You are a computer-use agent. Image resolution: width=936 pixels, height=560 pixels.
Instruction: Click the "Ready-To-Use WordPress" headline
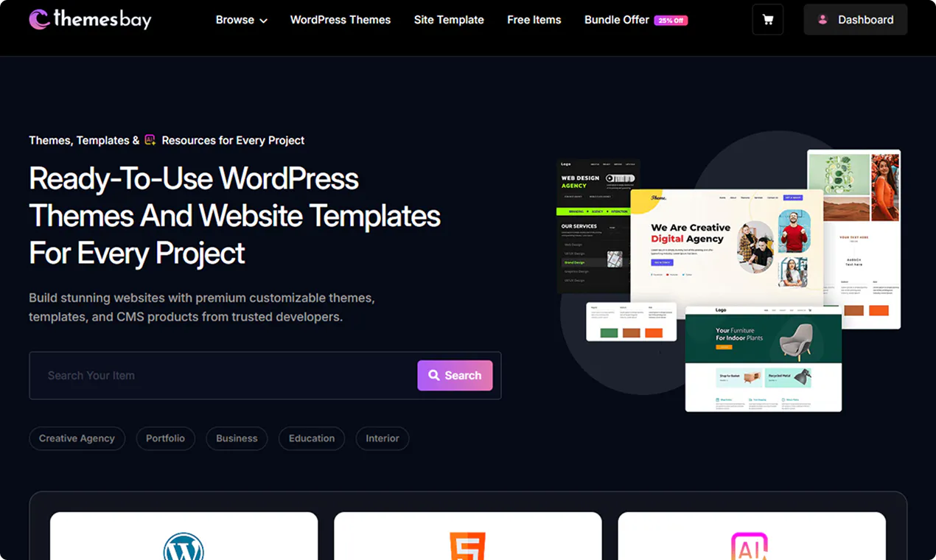[x=194, y=178]
